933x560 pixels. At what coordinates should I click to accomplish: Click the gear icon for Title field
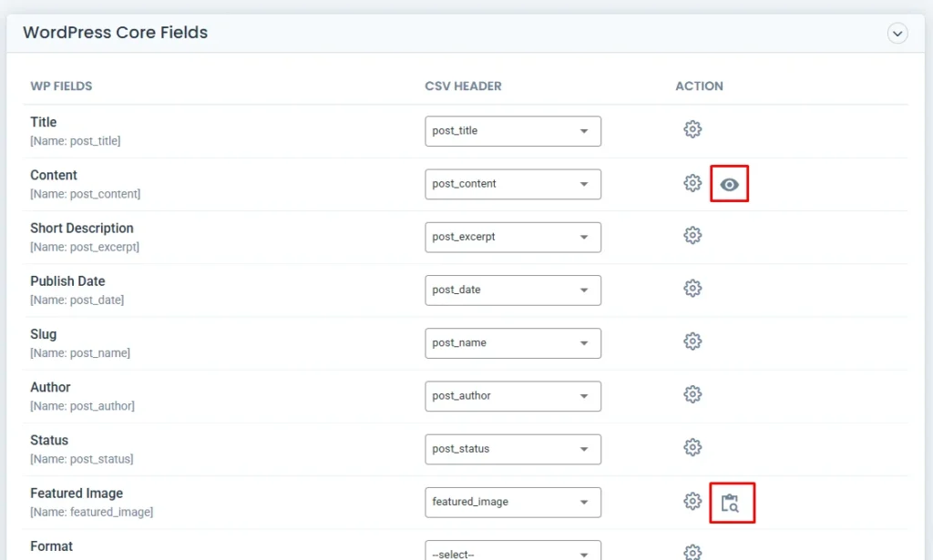pos(692,129)
